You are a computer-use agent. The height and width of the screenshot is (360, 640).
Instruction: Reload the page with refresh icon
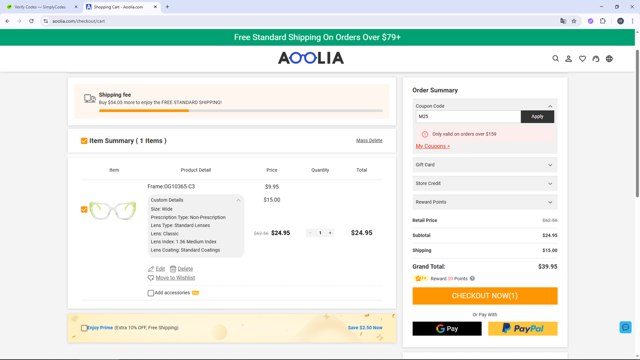(31, 21)
